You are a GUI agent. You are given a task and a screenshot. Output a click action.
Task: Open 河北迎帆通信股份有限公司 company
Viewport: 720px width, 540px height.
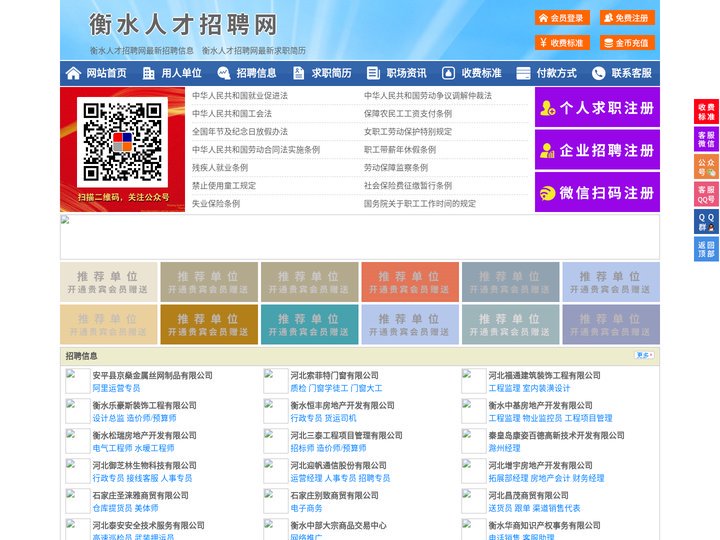(338, 465)
